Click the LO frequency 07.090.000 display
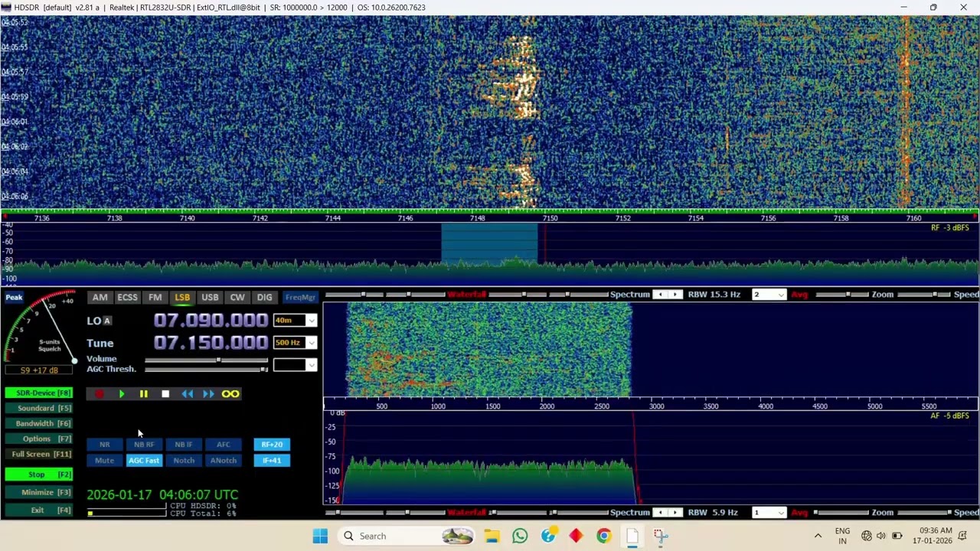This screenshot has height=551, width=980. 211,321
